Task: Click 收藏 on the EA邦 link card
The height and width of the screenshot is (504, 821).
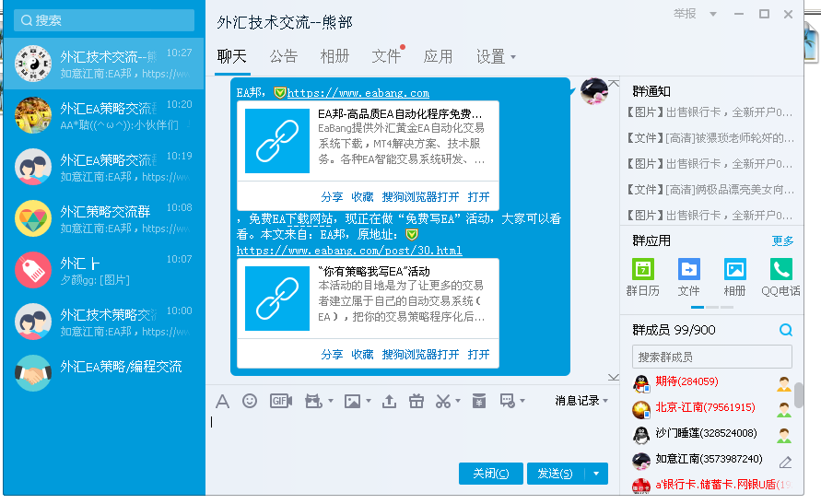Action: coord(362,197)
